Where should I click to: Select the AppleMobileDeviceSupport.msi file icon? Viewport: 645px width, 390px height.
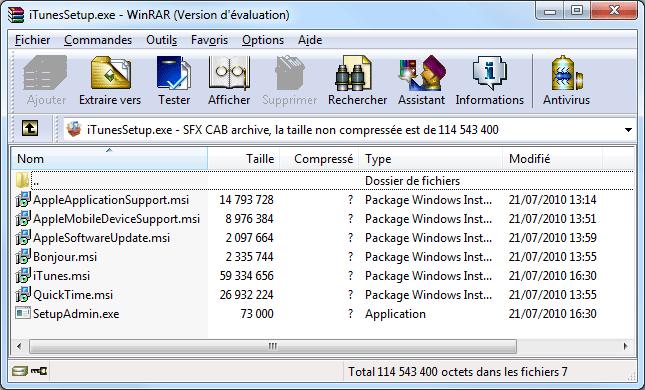coord(23,218)
